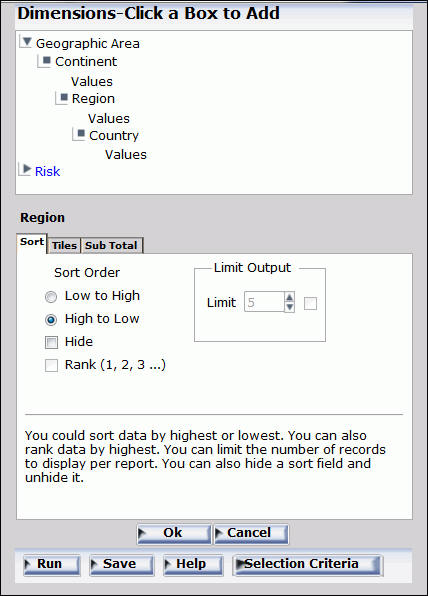Confirm with the Ok button

[x=174, y=534]
